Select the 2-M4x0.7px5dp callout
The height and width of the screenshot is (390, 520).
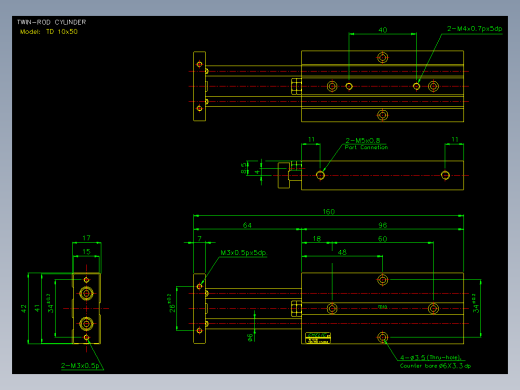point(474,29)
